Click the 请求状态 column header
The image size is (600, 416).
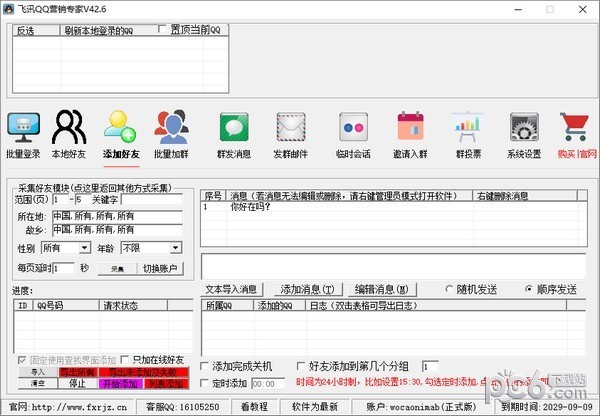[x=133, y=305]
